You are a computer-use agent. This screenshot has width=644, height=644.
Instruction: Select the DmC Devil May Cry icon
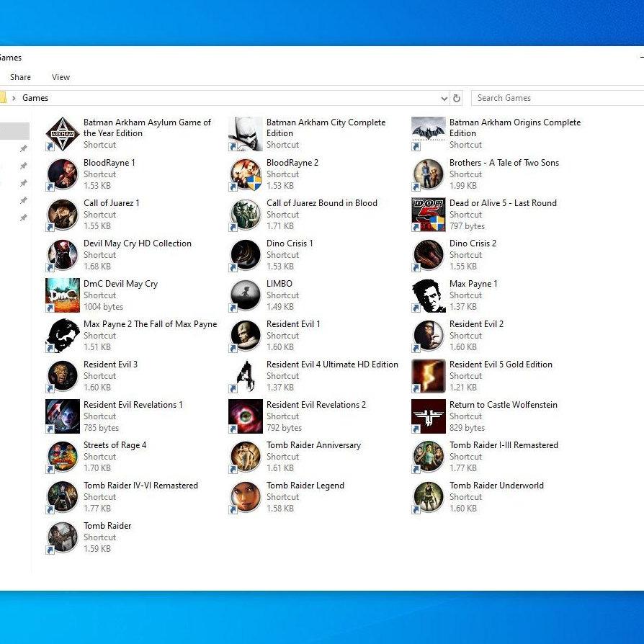pyautogui.click(x=63, y=295)
